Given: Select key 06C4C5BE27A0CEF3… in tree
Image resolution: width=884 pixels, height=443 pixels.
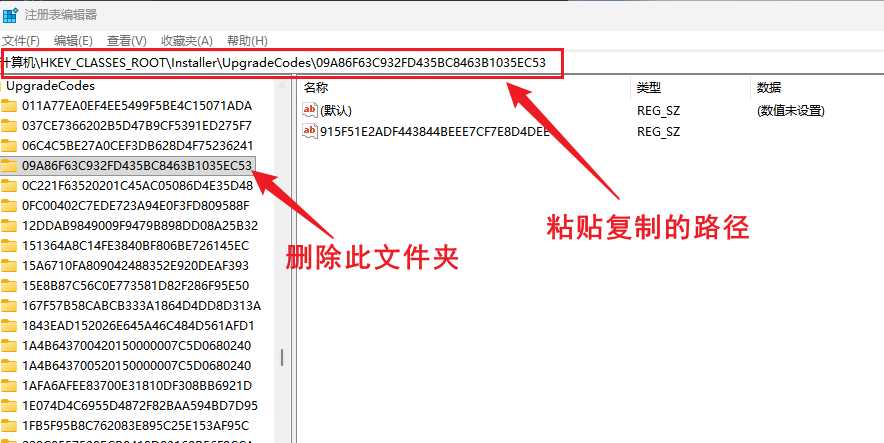Looking at the screenshot, I should (x=136, y=146).
